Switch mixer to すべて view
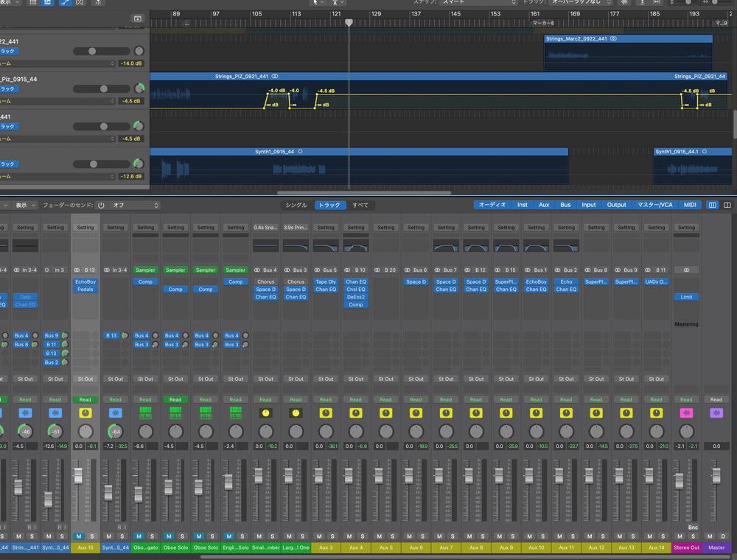The height and width of the screenshot is (560, 737). (360, 206)
